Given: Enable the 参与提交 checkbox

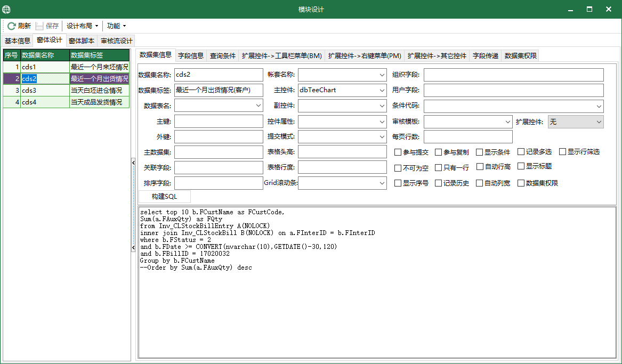Looking at the screenshot, I should (x=398, y=152).
